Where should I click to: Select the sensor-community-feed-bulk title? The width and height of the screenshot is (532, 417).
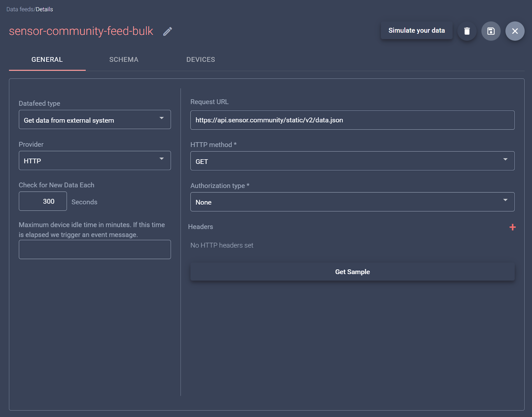tap(81, 31)
